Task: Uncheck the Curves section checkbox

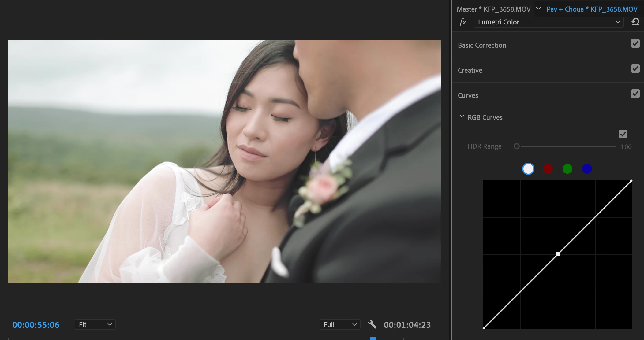Action: tap(635, 94)
